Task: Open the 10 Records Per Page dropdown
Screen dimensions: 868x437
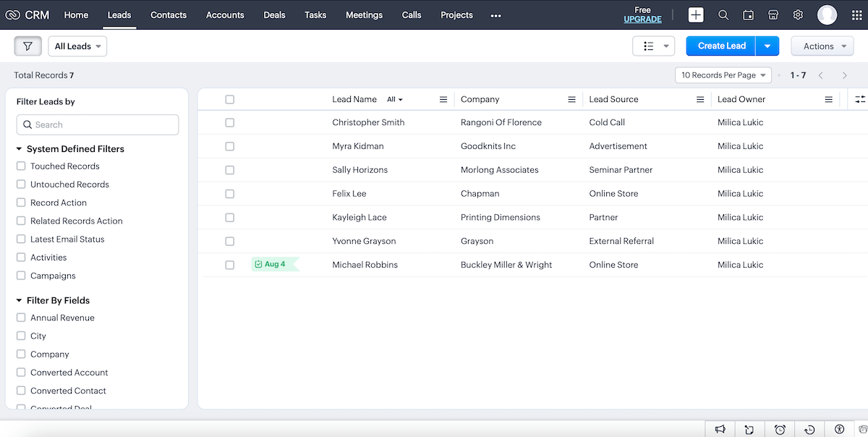Action: (723, 75)
